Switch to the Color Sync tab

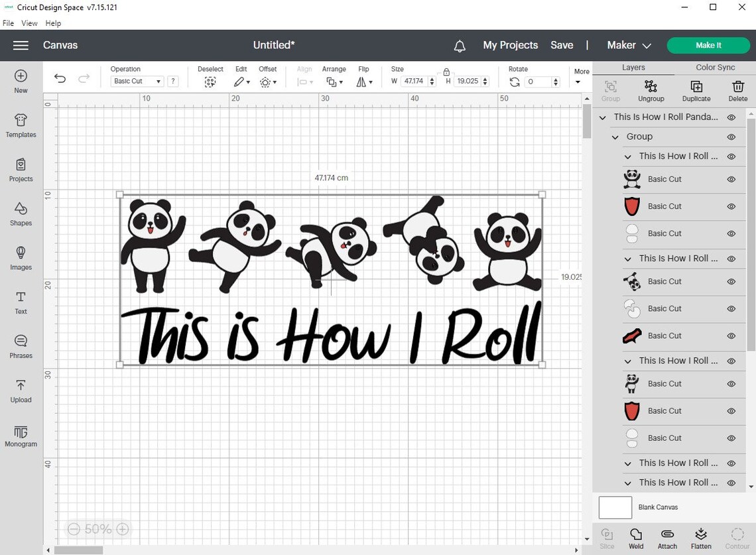(715, 67)
